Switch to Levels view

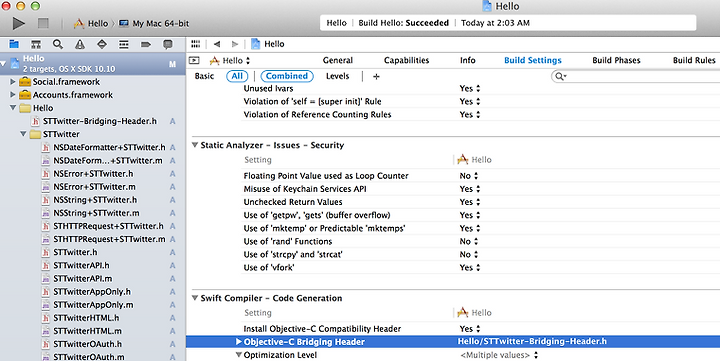(338, 76)
